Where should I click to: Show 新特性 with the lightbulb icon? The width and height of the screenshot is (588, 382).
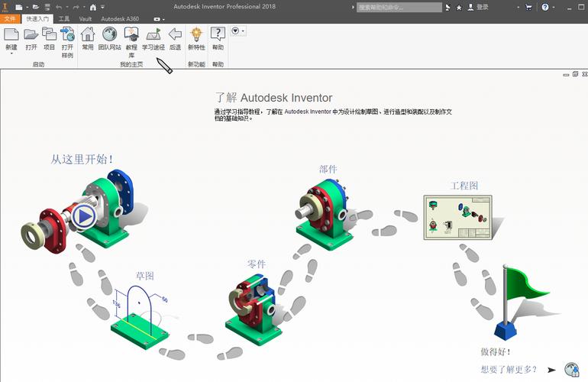[196, 34]
